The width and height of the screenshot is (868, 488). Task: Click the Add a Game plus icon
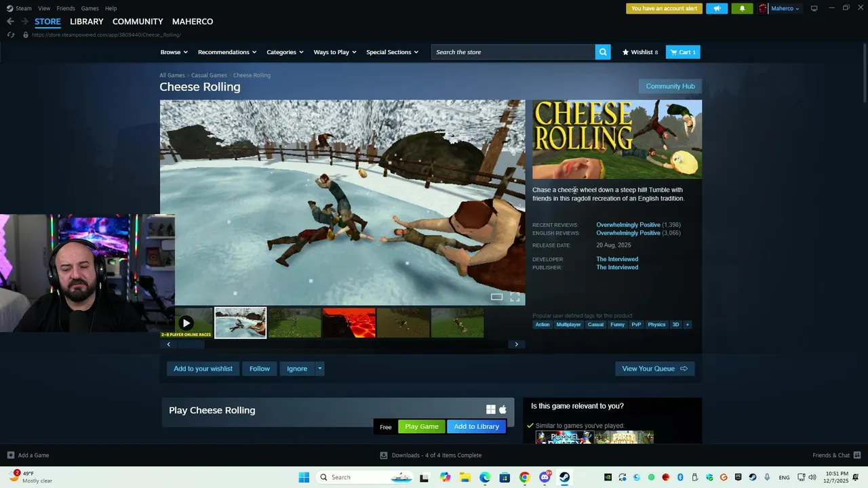pyautogui.click(x=10, y=455)
